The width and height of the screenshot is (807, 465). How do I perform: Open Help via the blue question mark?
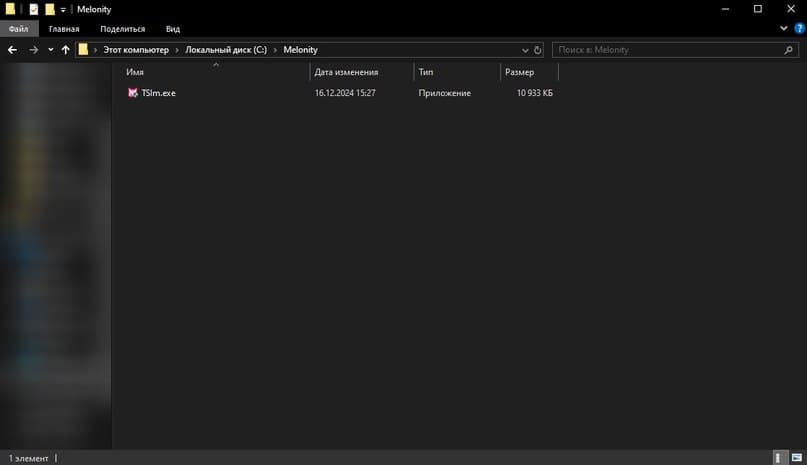pyautogui.click(x=797, y=29)
